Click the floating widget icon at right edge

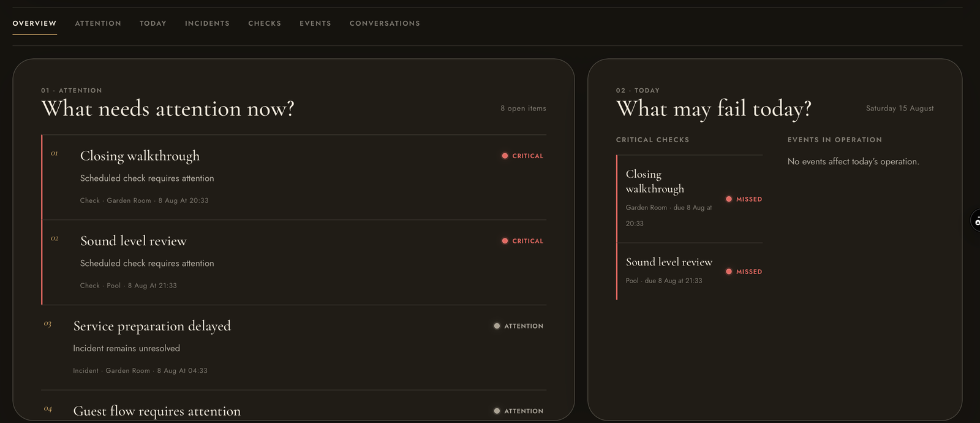[976, 220]
